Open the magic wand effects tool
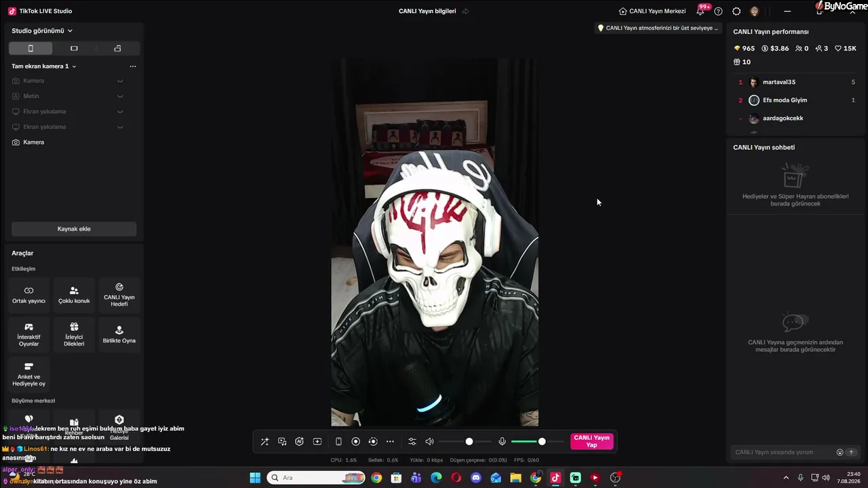Viewport: 868px width, 488px height. 264,441
